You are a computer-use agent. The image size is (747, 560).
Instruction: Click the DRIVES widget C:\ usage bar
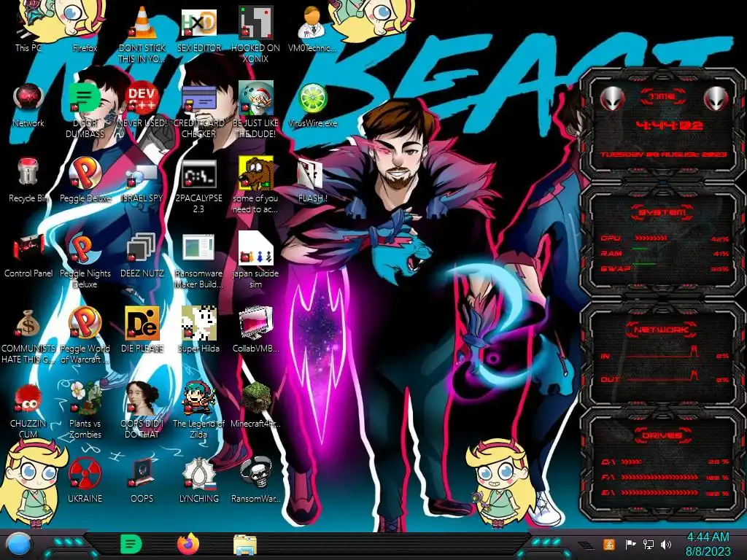tap(631, 462)
